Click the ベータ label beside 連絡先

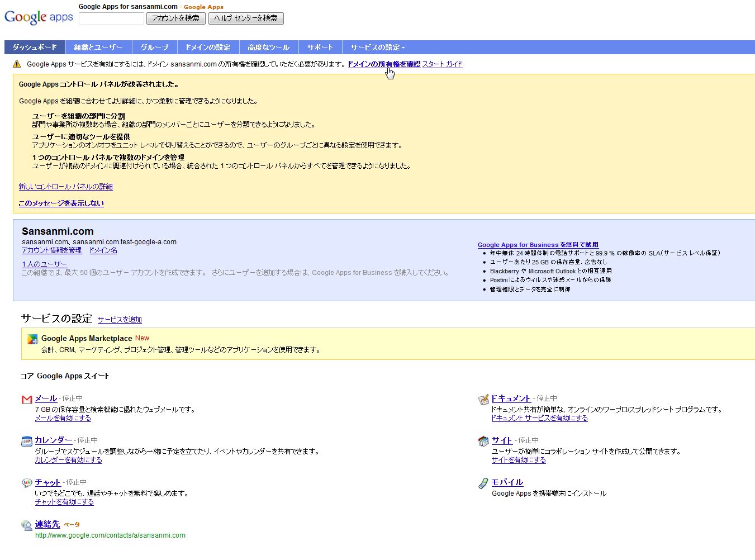click(x=72, y=525)
